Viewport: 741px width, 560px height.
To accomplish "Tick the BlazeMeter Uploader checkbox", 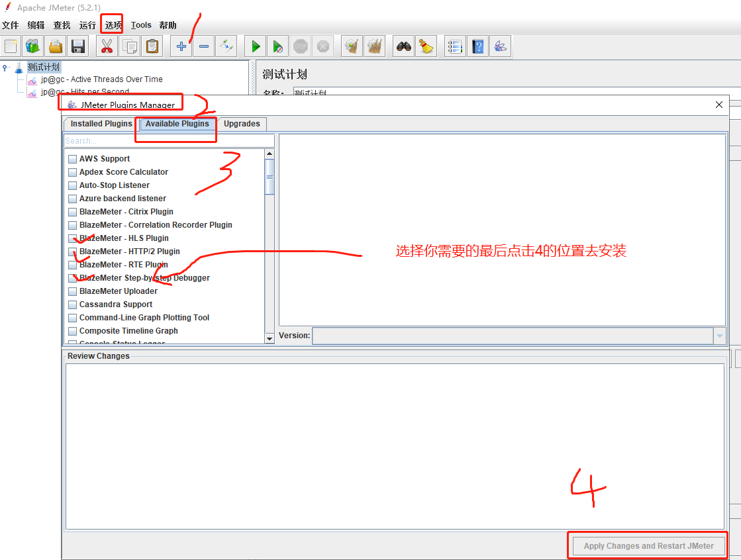I will coord(72,291).
